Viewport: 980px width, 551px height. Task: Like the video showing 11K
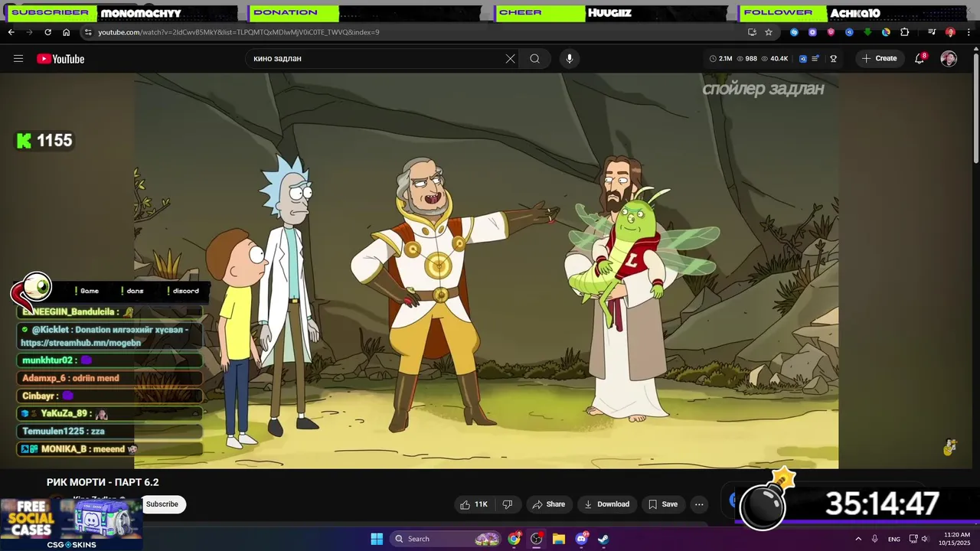point(473,504)
